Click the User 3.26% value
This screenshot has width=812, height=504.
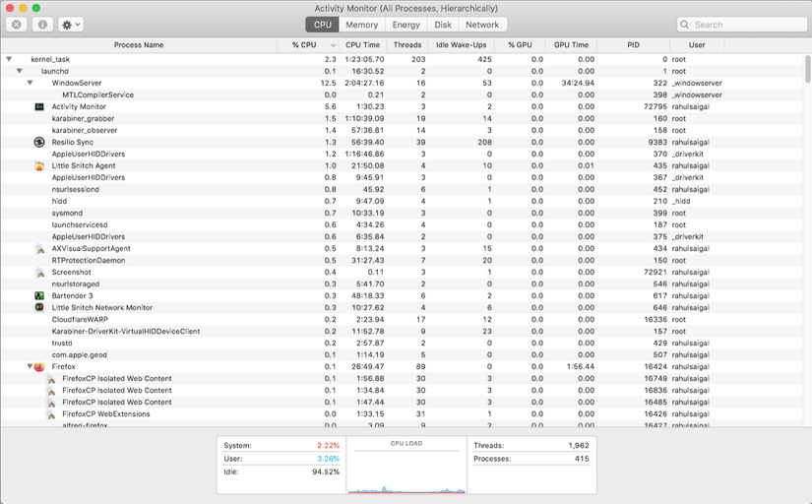329,459
